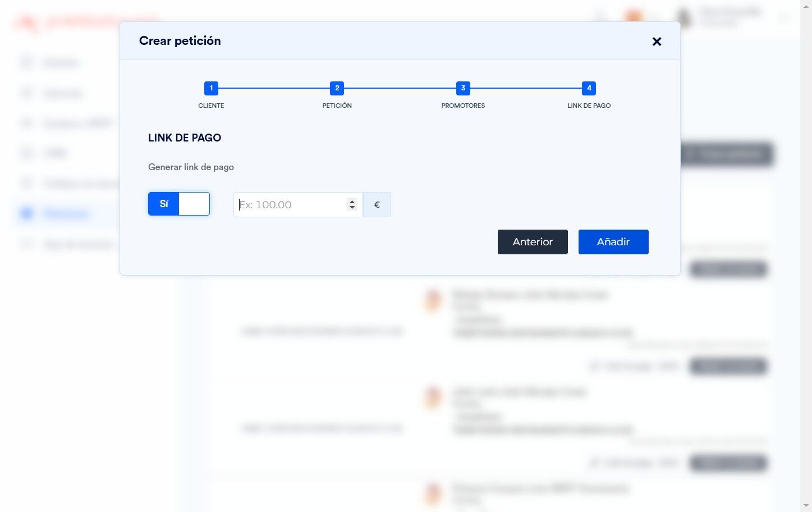Viewport: 812px width, 512px height.
Task: Jump to step 3 Promotores indicator
Action: pos(463,88)
